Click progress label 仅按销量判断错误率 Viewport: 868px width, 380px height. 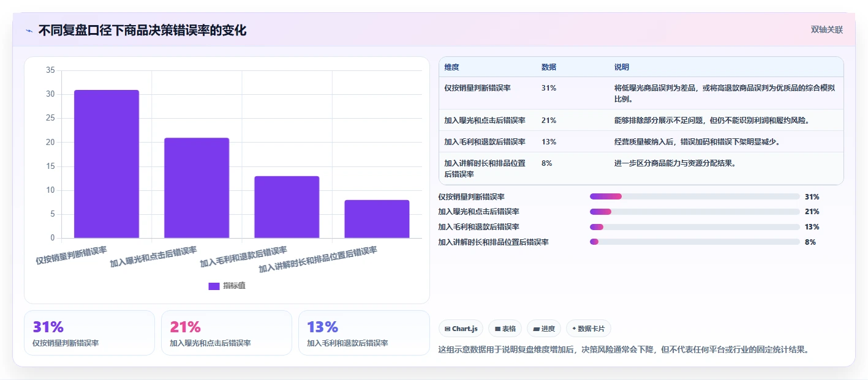pyautogui.click(x=471, y=197)
